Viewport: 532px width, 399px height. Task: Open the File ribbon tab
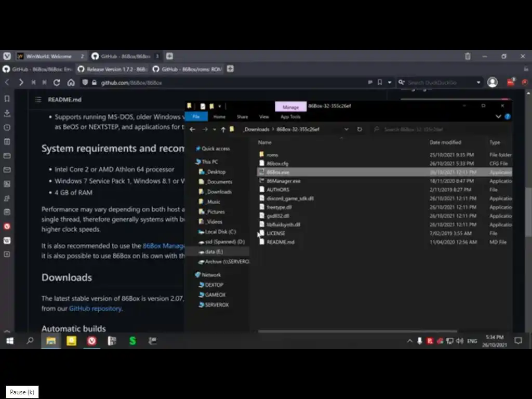(196, 116)
